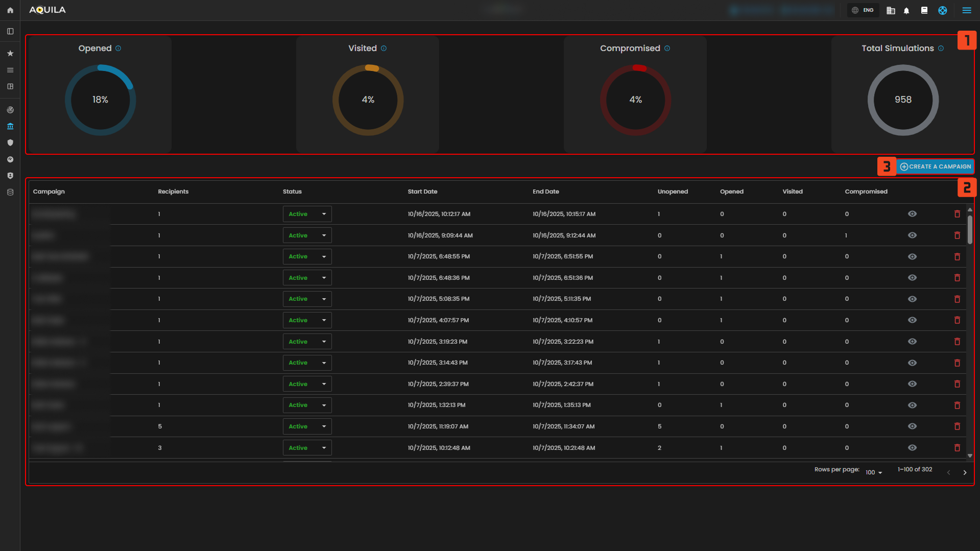Open the blue hamburger menu at top right
The image size is (980, 551).
click(966, 10)
